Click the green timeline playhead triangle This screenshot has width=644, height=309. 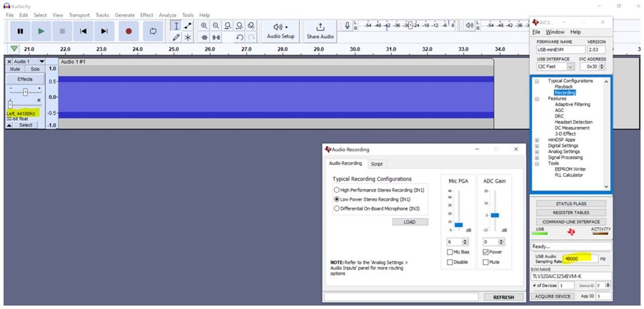pos(14,48)
